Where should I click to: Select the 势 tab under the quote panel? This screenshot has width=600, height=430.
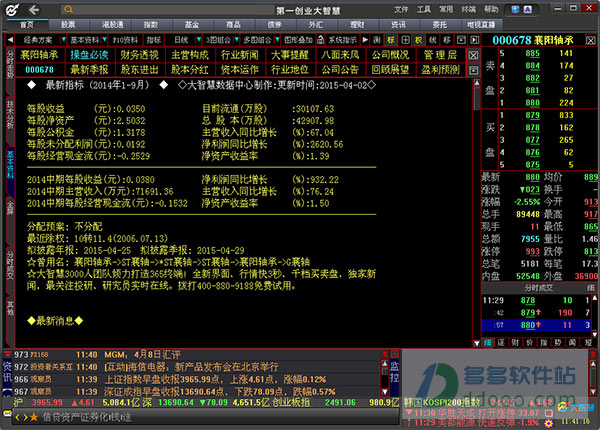(x=558, y=342)
